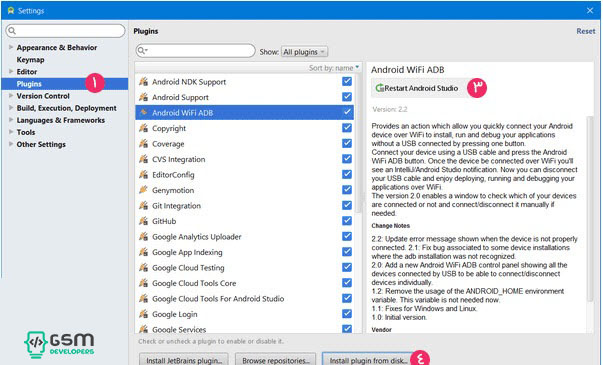The image size is (603, 365).
Task: Expand the Other Settings node
Action: point(11,144)
